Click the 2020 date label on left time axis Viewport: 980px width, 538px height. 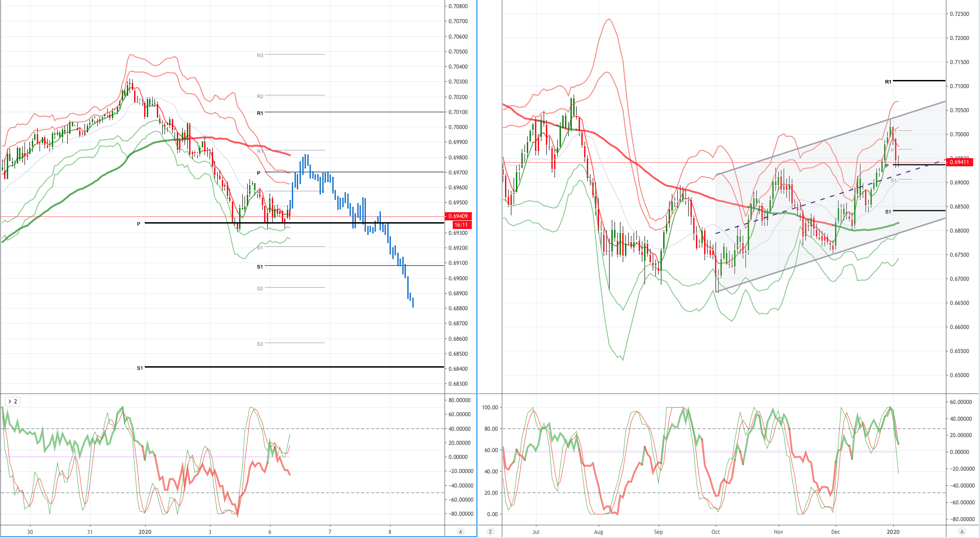coord(145,532)
